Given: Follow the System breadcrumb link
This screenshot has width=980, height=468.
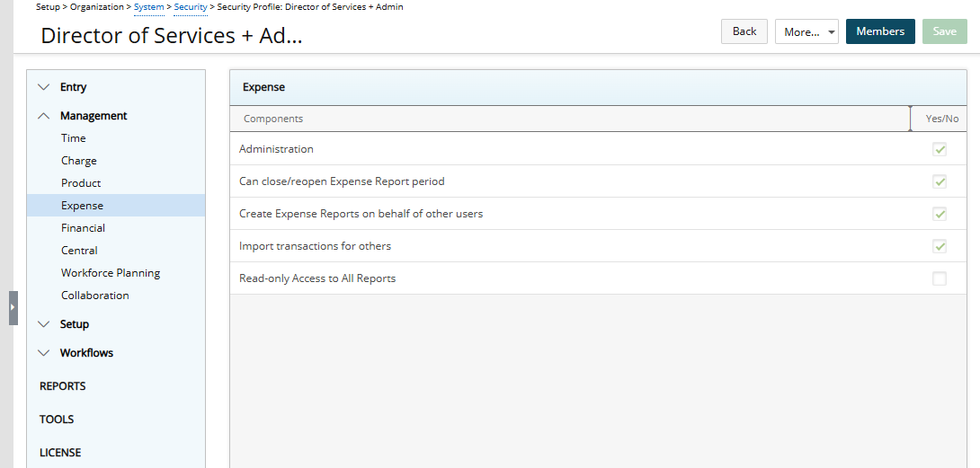Looking at the screenshot, I should click(148, 7).
